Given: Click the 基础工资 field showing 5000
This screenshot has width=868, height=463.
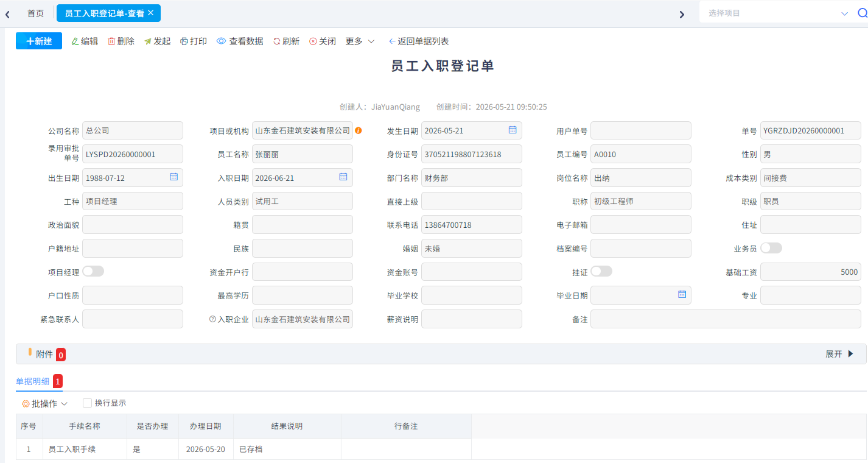Looking at the screenshot, I should (811, 272).
